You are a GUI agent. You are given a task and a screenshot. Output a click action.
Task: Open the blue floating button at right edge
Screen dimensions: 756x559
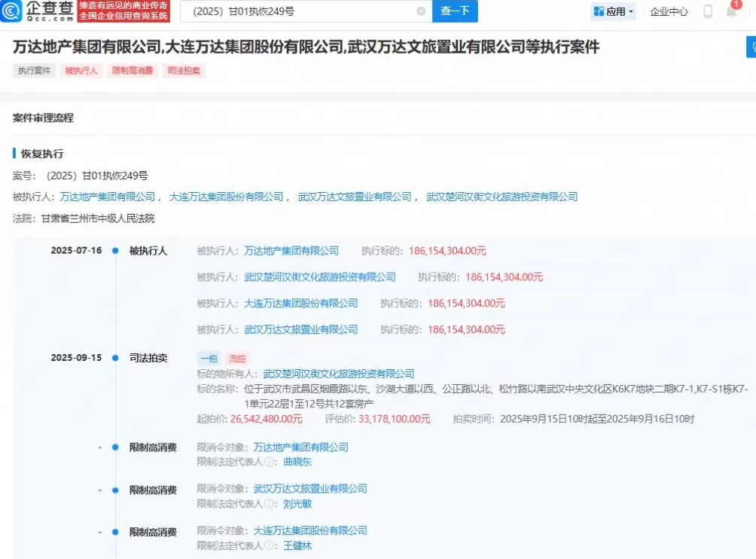pos(751,47)
